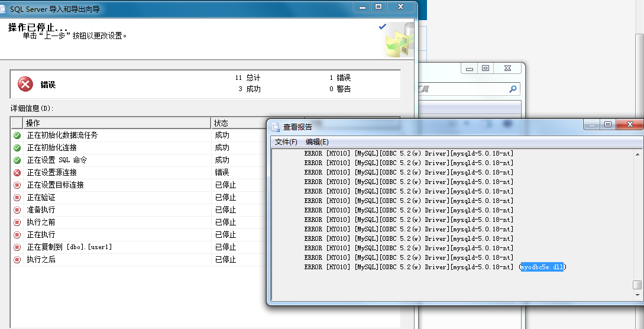
Task: Click success icon beside 正在设置 SQL 命令
Action: click(17, 160)
